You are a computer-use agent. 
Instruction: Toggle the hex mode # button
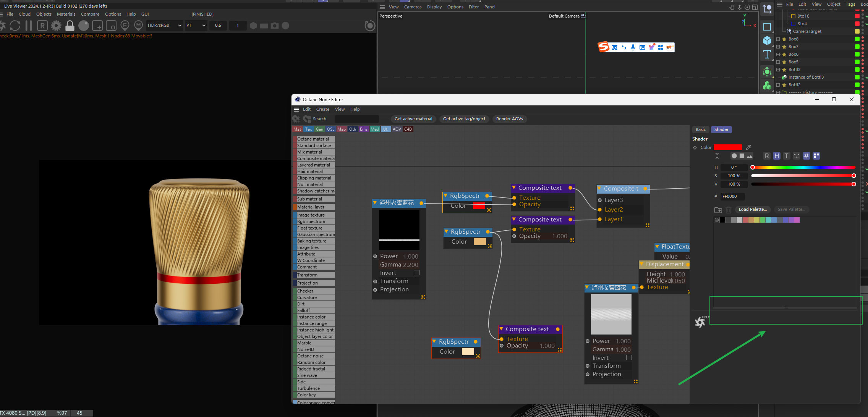tap(806, 156)
